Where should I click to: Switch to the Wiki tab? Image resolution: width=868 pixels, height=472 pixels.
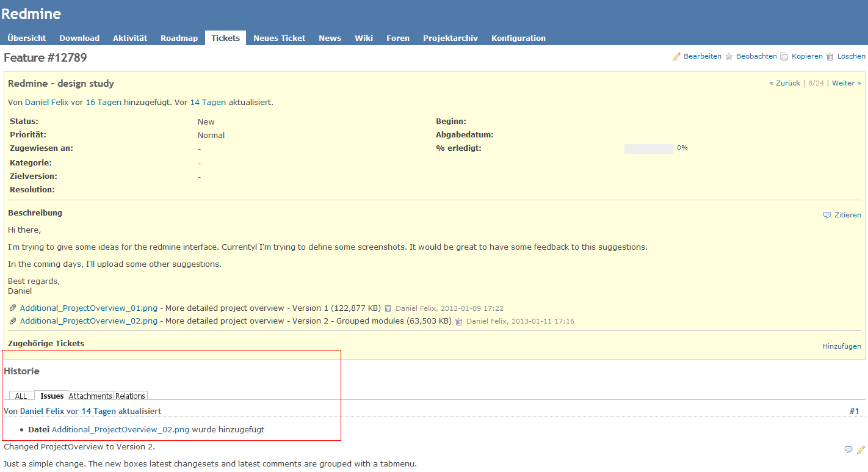364,38
